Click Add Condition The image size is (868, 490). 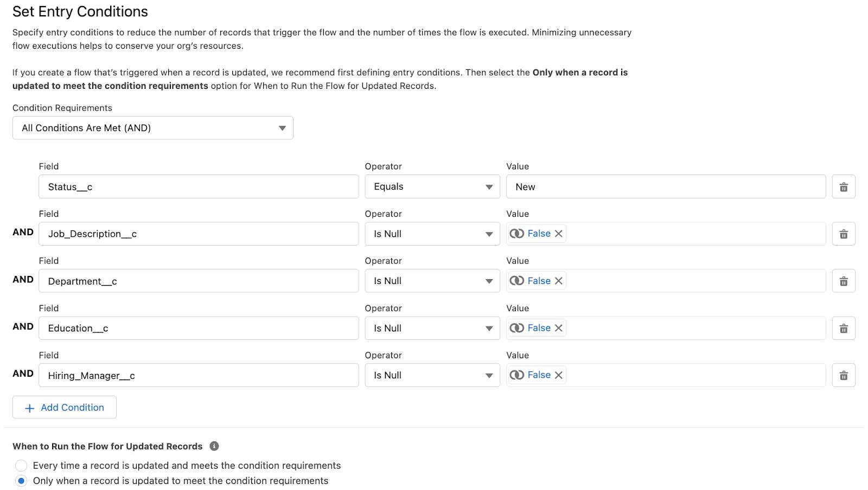tap(64, 407)
